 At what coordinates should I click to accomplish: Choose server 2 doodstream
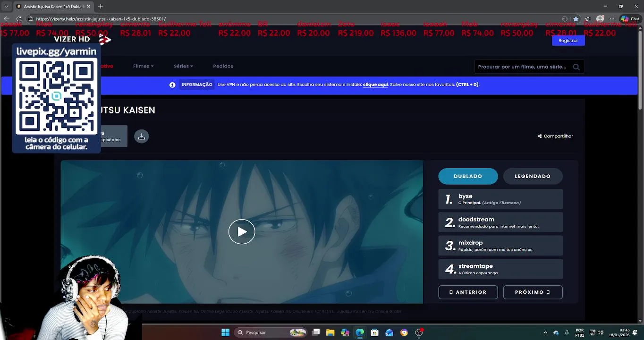(500, 222)
